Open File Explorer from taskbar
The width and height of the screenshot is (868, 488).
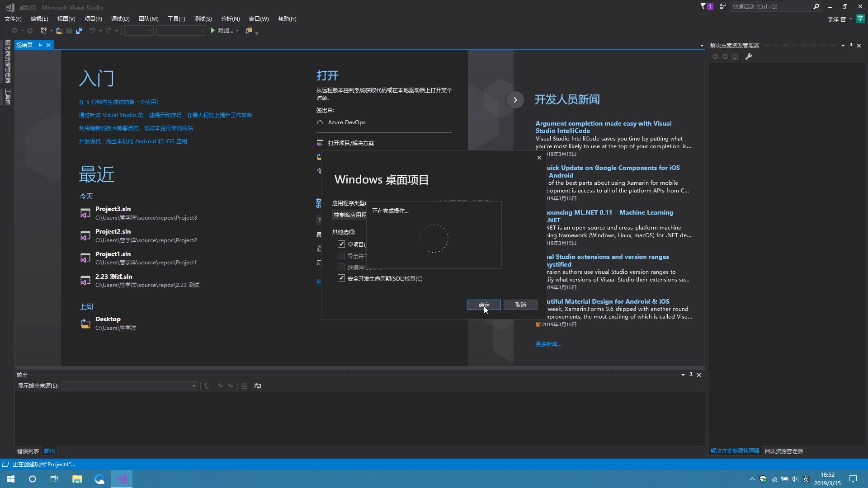[77, 479]
